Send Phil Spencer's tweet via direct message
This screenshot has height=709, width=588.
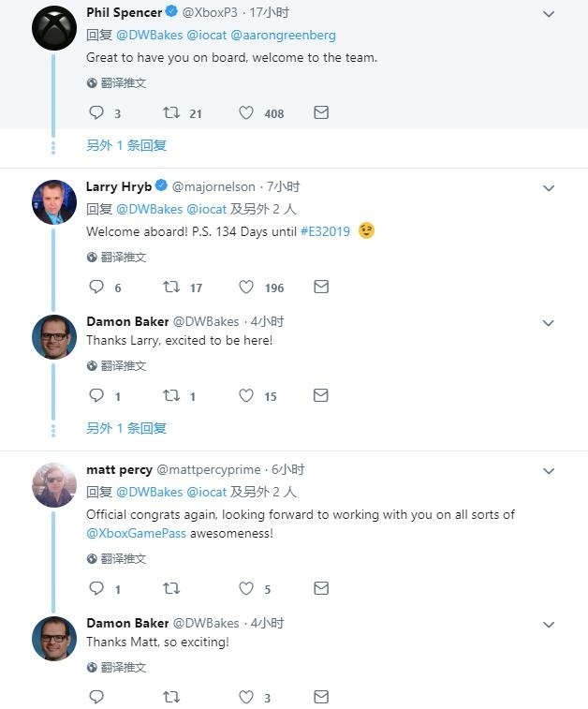321,113
